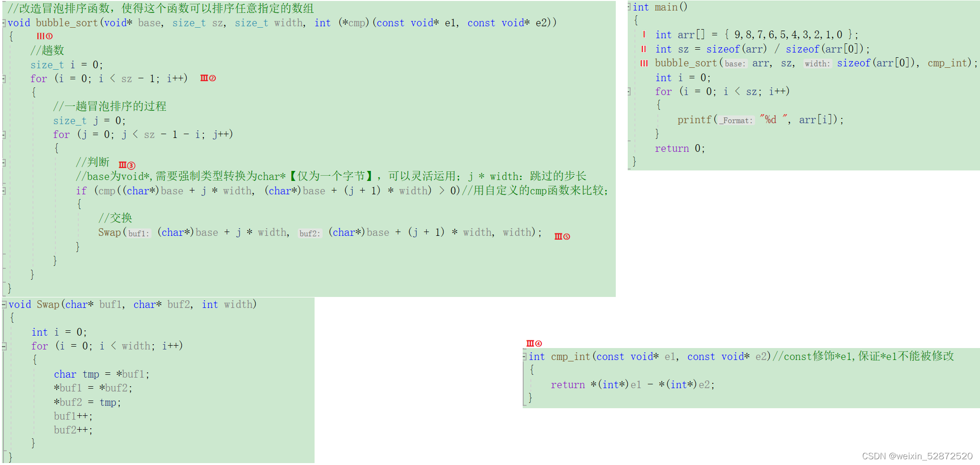Screen dimensions: 980x465
Task: Collapse the bubble_sort function fold marker
Action: coord(4,22)
